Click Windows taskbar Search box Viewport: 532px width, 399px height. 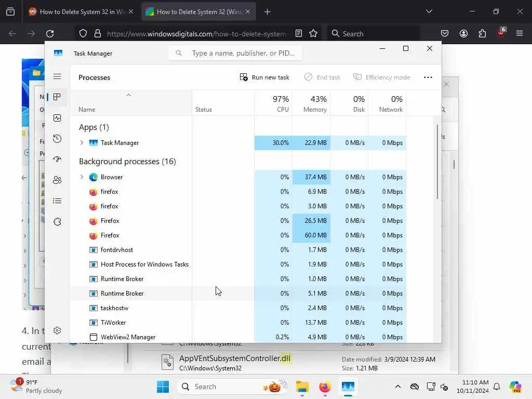point(233,387)
